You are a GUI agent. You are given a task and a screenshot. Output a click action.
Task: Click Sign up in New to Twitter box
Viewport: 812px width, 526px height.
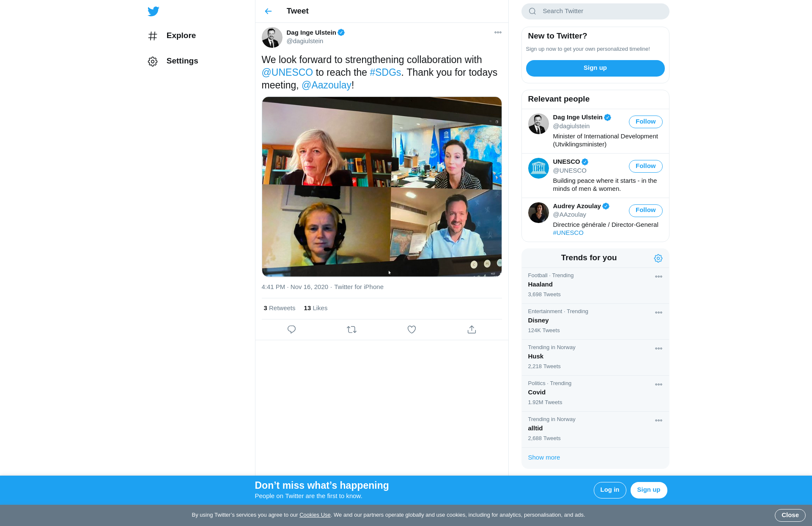tap(595, 68)
